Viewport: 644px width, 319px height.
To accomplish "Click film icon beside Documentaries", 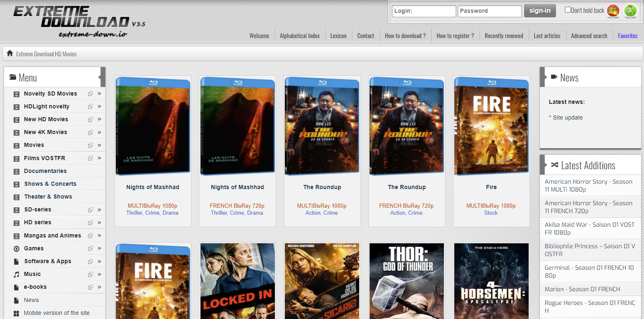I will pyautogui.click(x=17, y=171).
